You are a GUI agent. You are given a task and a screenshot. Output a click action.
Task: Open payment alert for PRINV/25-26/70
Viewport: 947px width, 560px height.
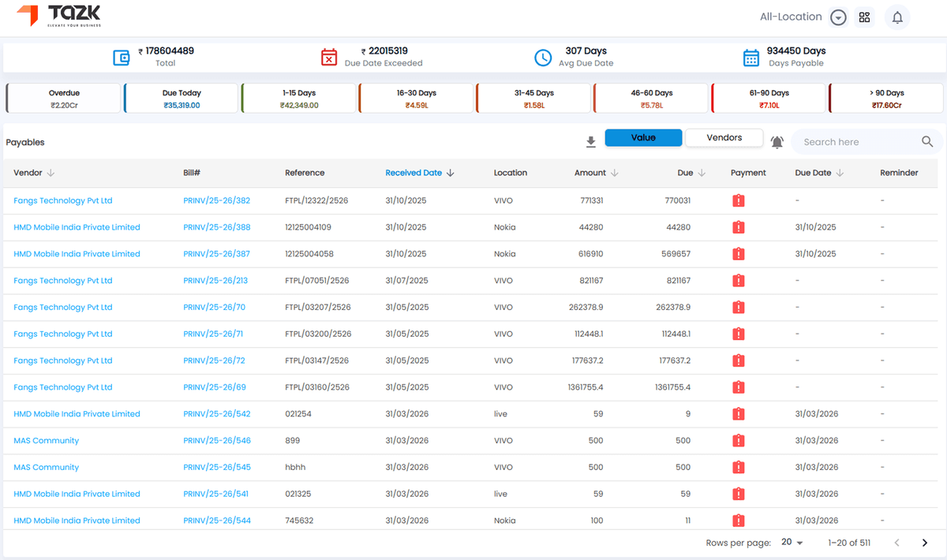click(739, 308)
